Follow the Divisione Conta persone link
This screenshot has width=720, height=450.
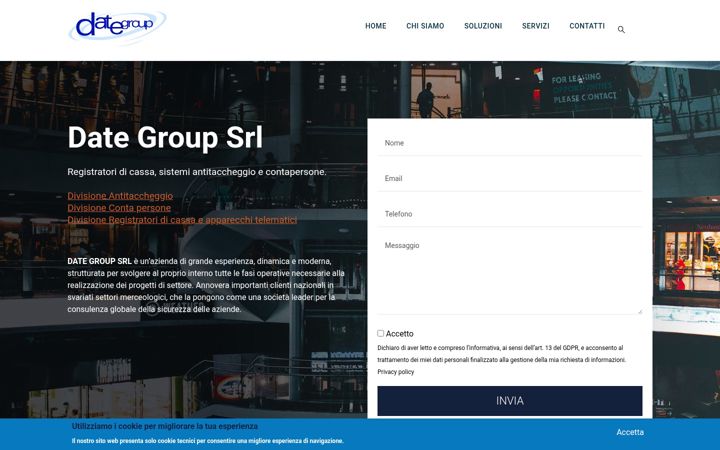[119, 208]
